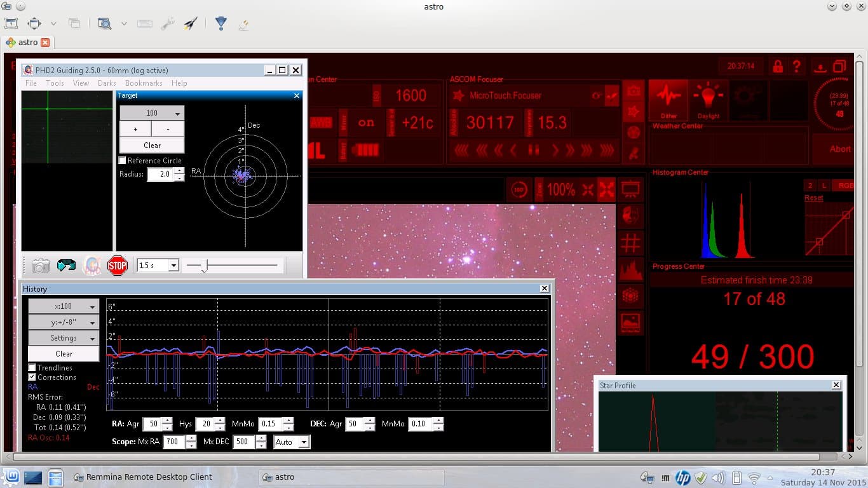Image resolution: width=868 pixels, height=488 pixels.
Task: Open help via the red question mark
Action: [x=796, y=66]
